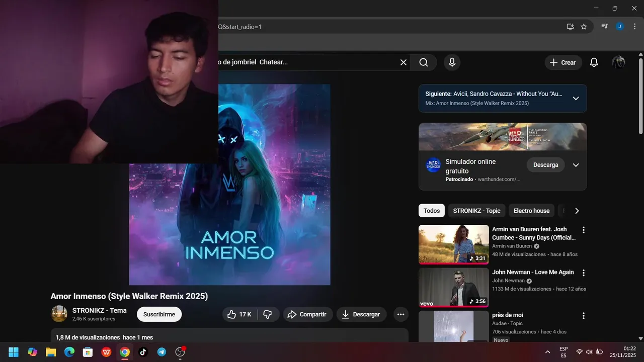Open Love Me Again title link
The width and height of the screenshot is (644, 362).
(x=533, y=272)
